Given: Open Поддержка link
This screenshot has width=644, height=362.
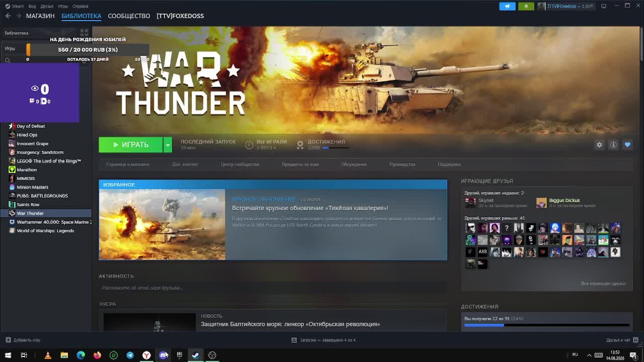Looking at the screenshot, I should pyautogui.click(x=449, y=164).
